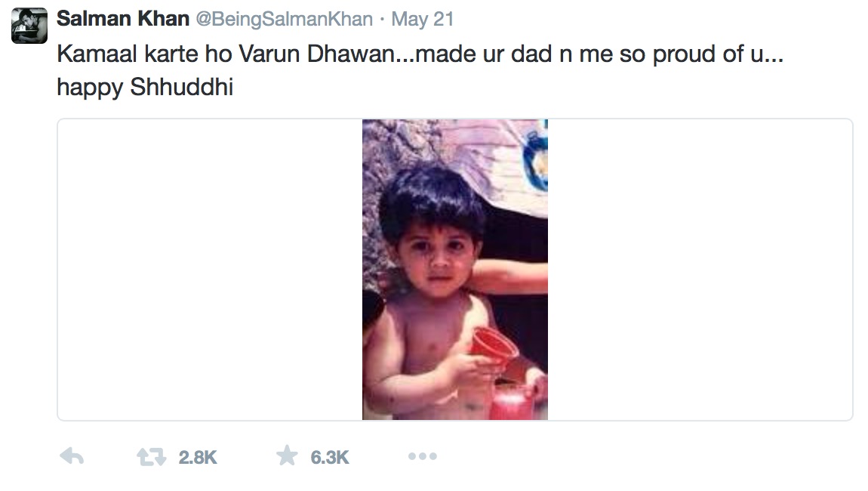This screenshot has height=491, width=868.
Task: Click blank card area right of photo
Action: pyautogui.click(x=700, y=269)
